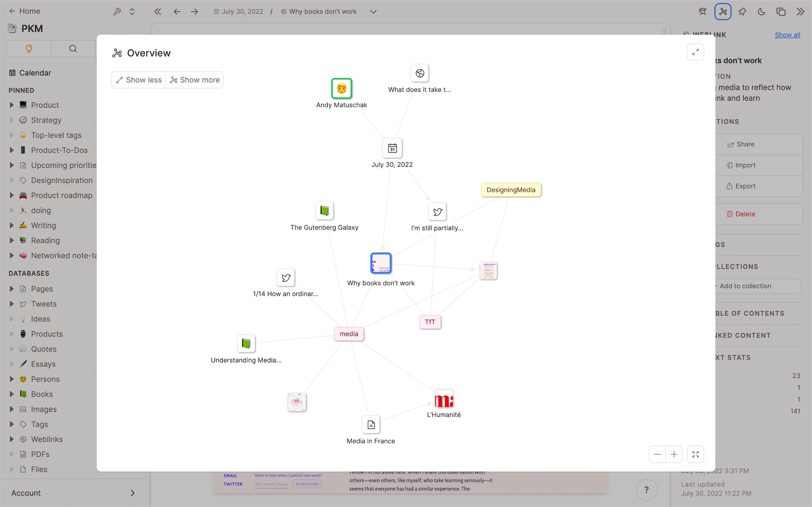Expand the Tweets database
This screenshot has width=812, height=507.
point(11,304)
